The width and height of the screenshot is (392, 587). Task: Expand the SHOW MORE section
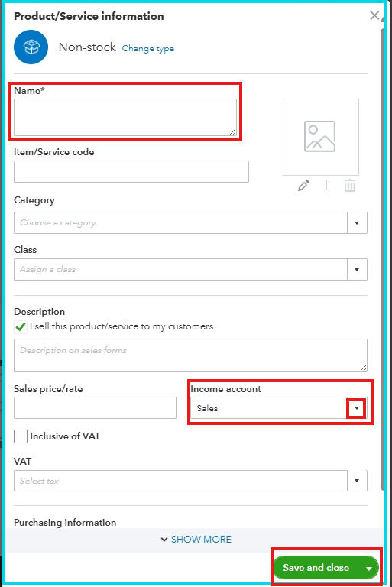[x=196, y=539]
